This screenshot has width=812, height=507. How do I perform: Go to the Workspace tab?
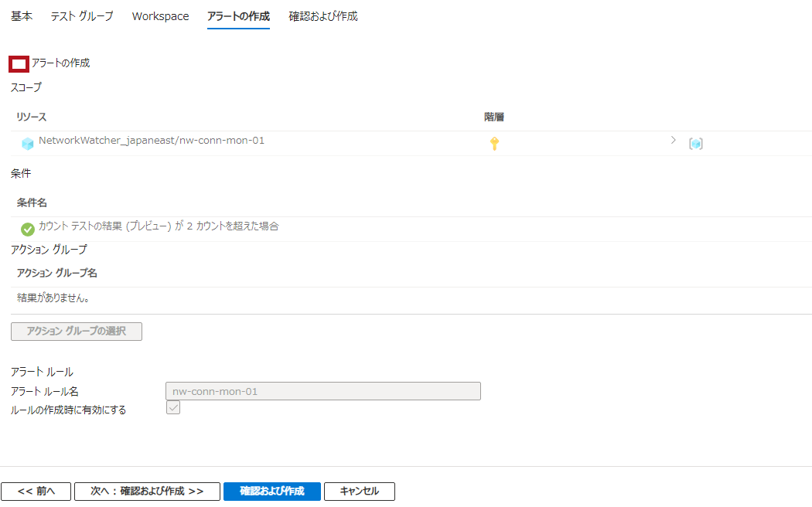(161, 16)
